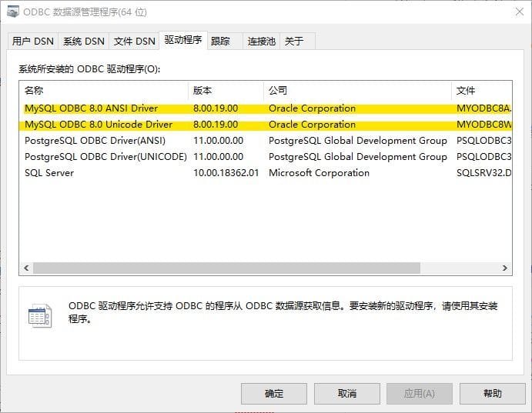Click the right scroll arrow of driver list
Image resolution: width=532 pixels, height=413 pixels.
pos(505,268)
